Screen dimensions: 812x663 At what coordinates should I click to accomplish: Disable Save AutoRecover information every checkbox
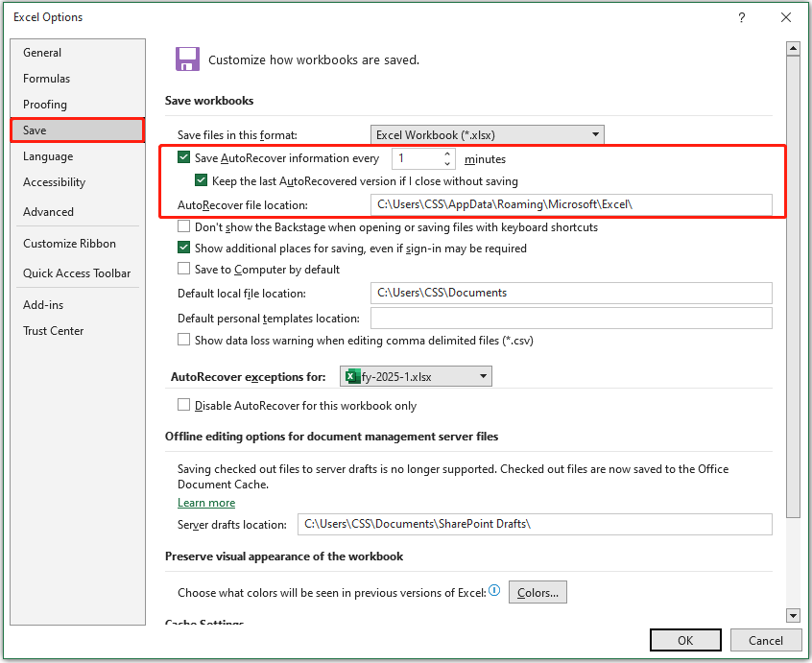point(181,158)
